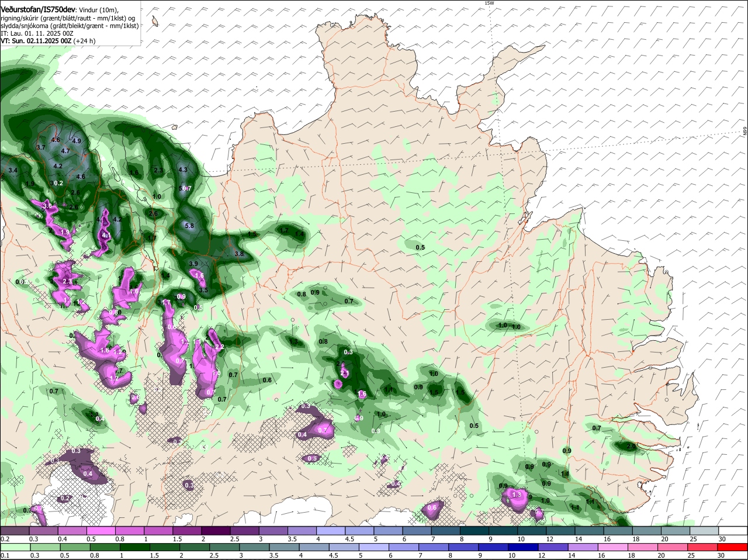This screenshot has width=748, height=560.
Task: Click the darkest purple 2–2.5 swatch in top legend
Action: pos(216,530)
